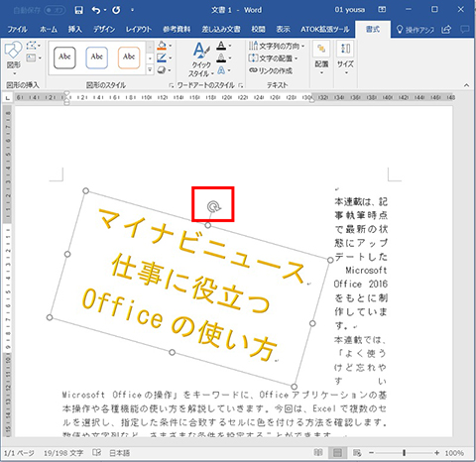The height and width of the screenshot is (462, 476).
Task: Toggle the AutoSave switch
Action: [55, 10]
